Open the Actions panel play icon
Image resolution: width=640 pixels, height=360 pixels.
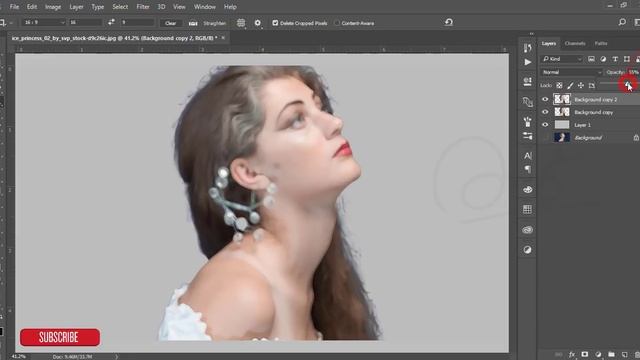[x=527, y=62]
